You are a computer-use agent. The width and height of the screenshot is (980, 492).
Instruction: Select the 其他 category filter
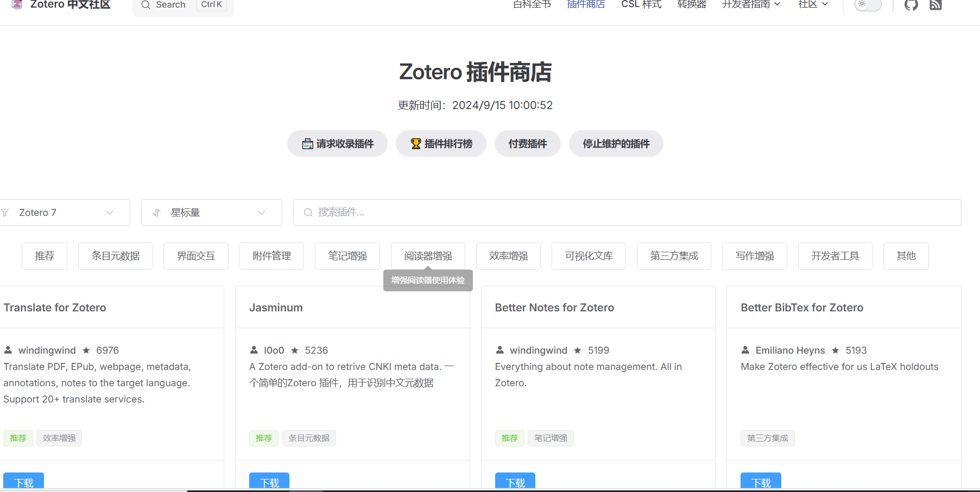(906, 256)
